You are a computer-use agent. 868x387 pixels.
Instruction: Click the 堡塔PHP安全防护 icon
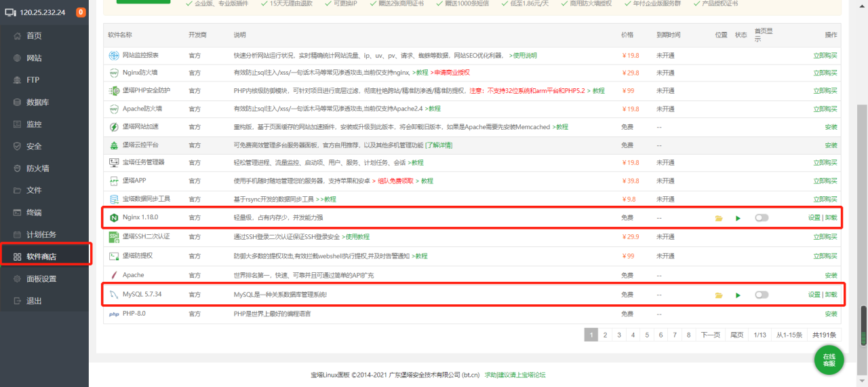coord(114,91)
